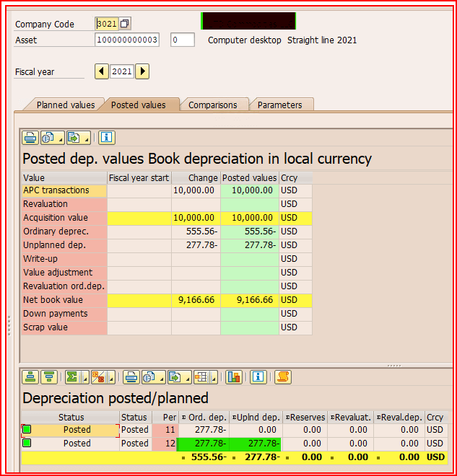Open the subtotals dropdown arrow
The width and height of the screenshot is (457, 476).
point(111,377)
